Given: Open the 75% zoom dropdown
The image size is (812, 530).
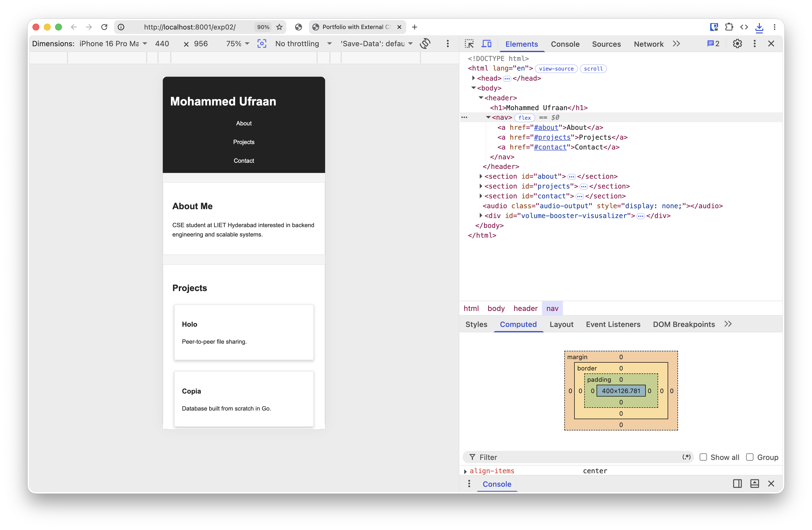Looking at the screenshot, I should pos(238,44).
